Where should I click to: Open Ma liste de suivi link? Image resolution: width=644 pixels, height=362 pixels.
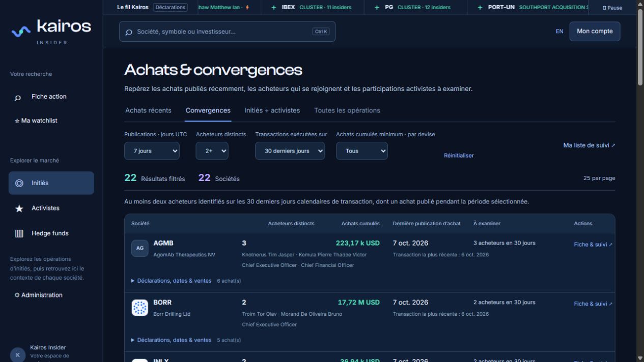pyautogui.click(x=589, y=145)
